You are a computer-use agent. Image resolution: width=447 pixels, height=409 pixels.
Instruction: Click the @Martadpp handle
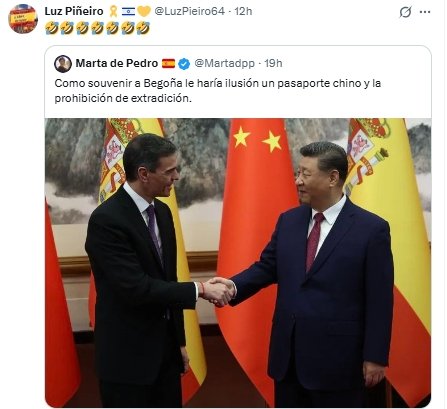[x=224, y=63]
